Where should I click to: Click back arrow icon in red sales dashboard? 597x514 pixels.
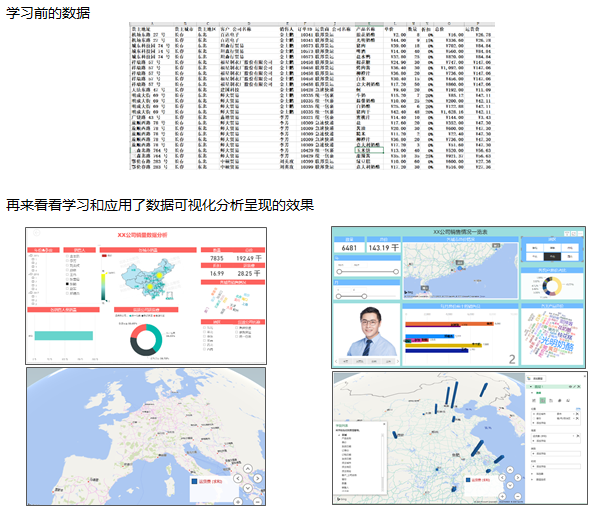[x=37, y=233]
